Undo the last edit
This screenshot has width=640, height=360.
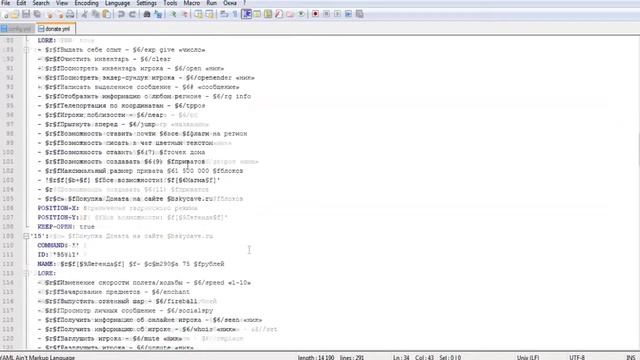tap(121, 14)
